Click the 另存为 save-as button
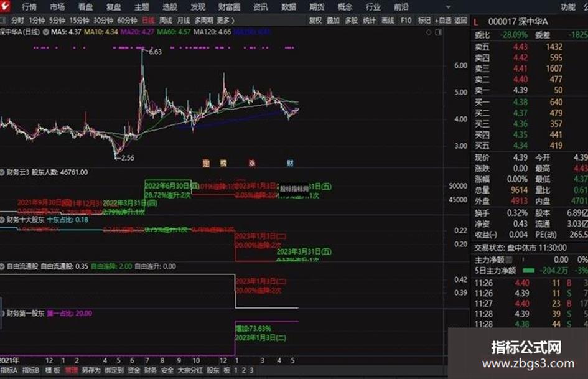The image size is (588, 379). 91,370
